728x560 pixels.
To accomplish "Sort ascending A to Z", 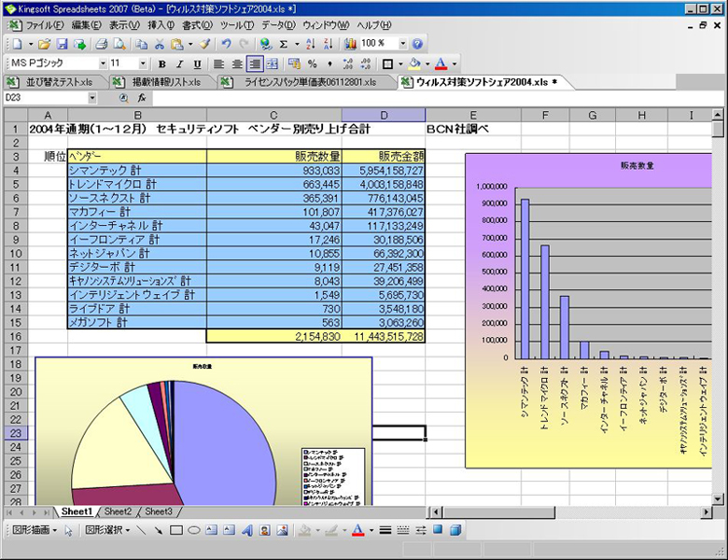I will tap(311, 44).
